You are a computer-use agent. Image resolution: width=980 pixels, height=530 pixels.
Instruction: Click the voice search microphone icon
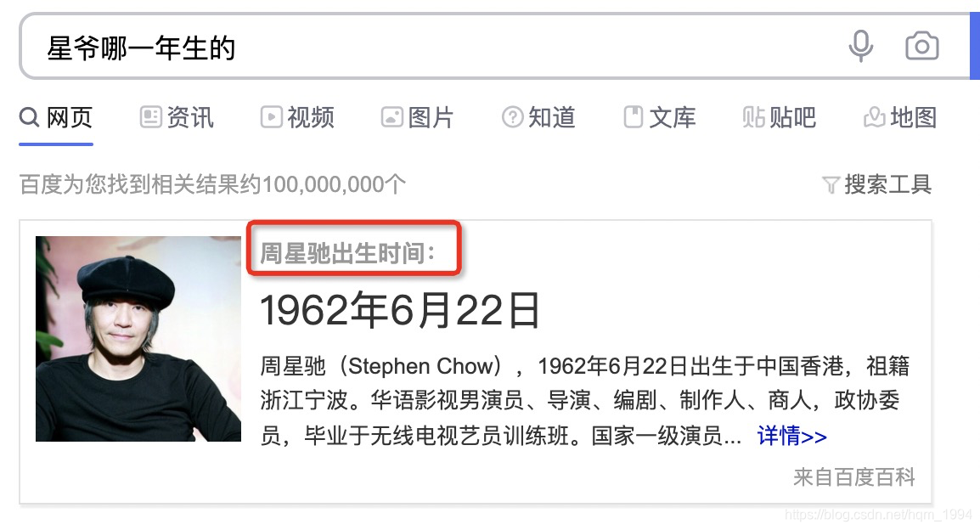[x=860, y=46]
